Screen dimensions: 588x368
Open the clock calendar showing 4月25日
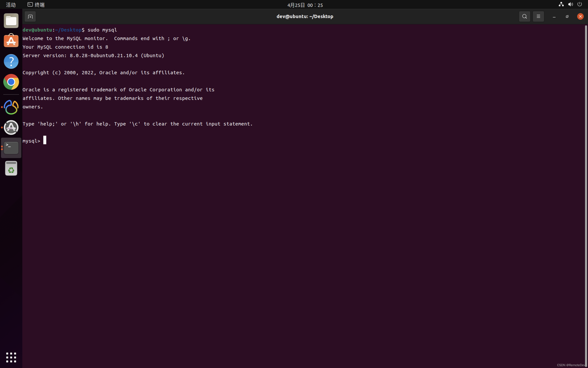305,5
